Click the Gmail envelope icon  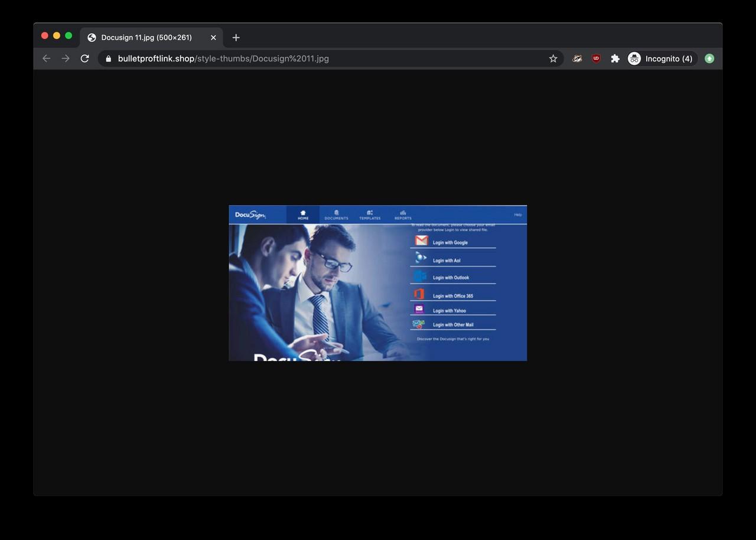[421, 240]
